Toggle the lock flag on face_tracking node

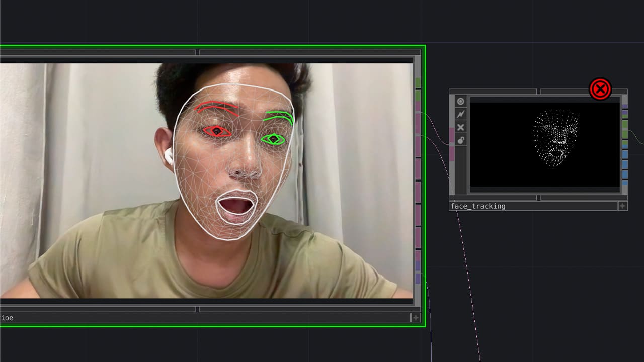[460, 140]
